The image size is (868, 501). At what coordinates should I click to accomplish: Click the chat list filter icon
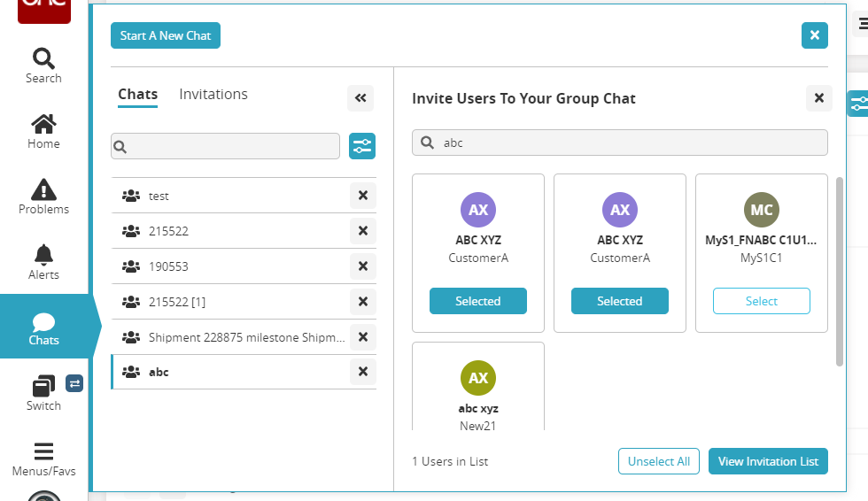click(x=362, y=146)
